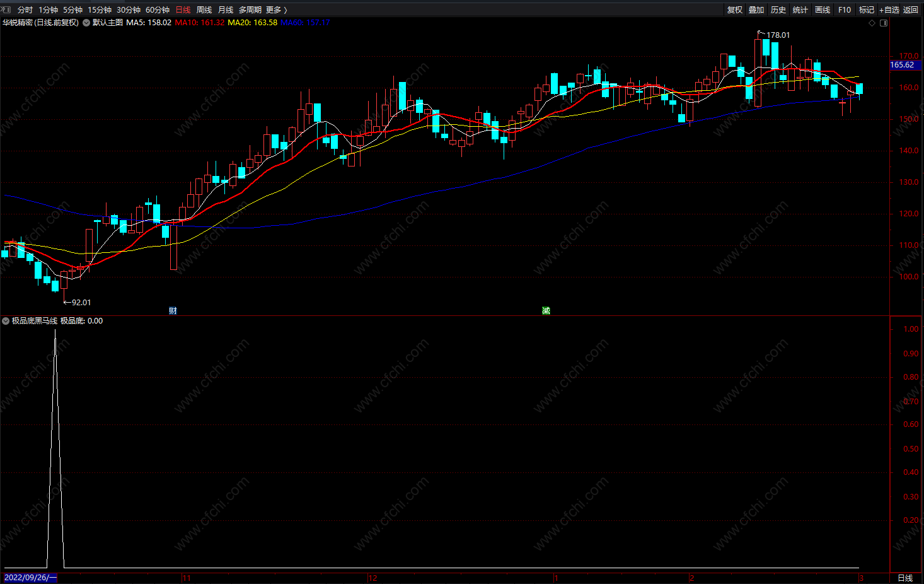Activate the 画线 drawing tool button

pos(823,9)
